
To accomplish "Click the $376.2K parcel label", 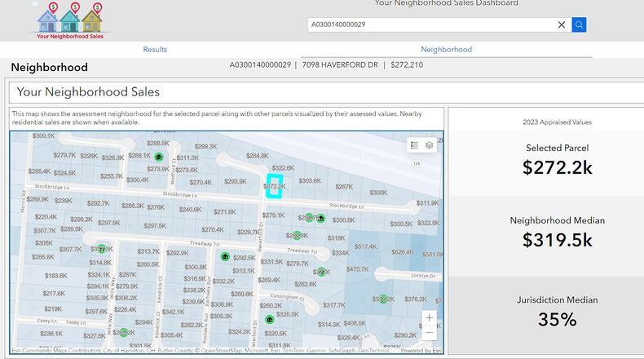I will 416,299.
